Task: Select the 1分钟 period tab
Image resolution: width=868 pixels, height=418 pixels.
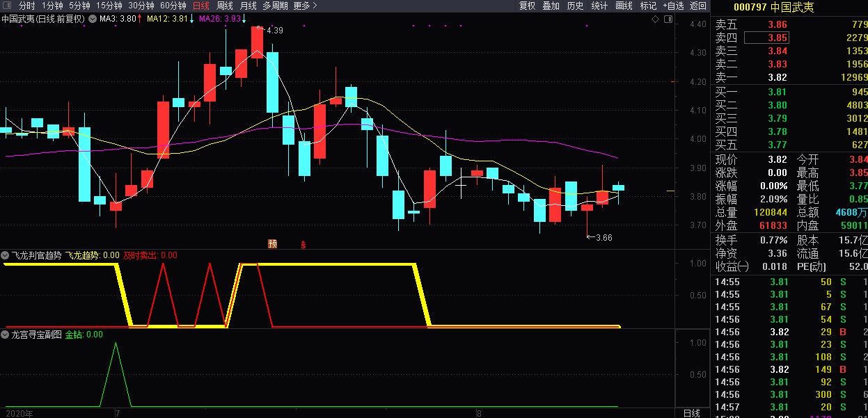Action: (52, 6)
